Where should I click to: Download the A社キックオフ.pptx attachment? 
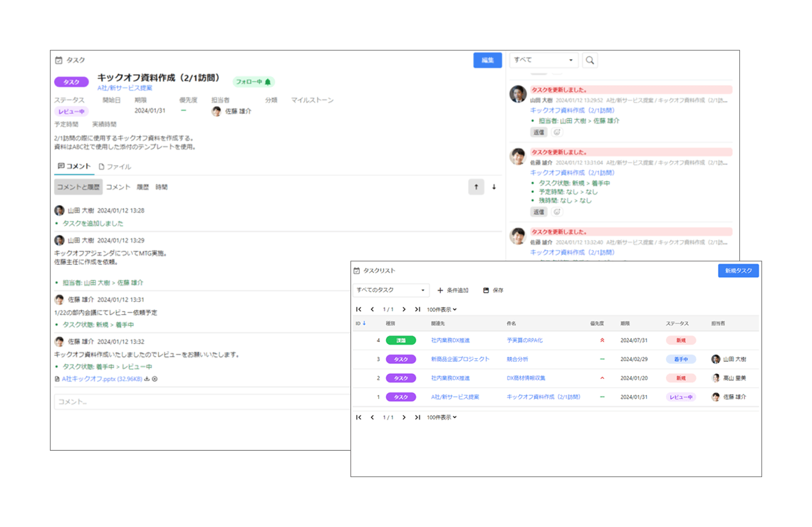(147, 379)
